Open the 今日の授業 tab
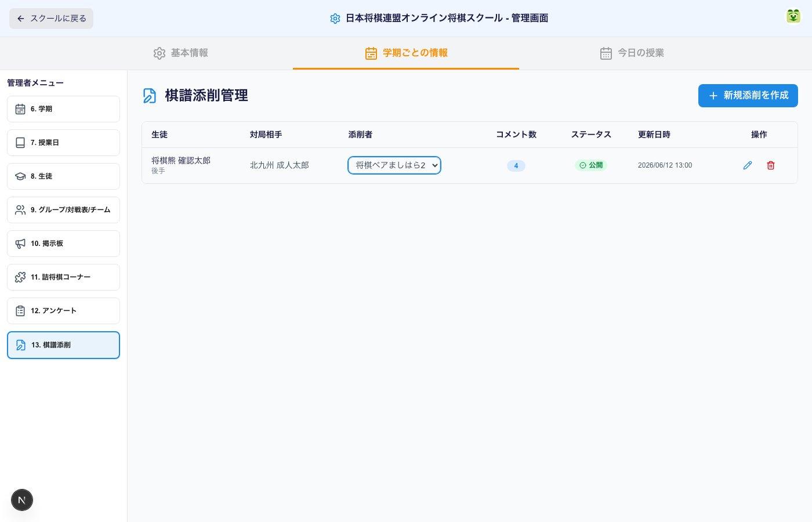 tap(632, 53)
